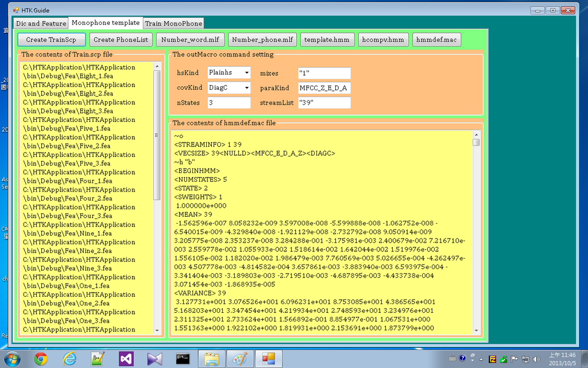The width and height of the screenshot is (588, 368).
Task: Click the hmmdef.mac button
Action: 436,40
